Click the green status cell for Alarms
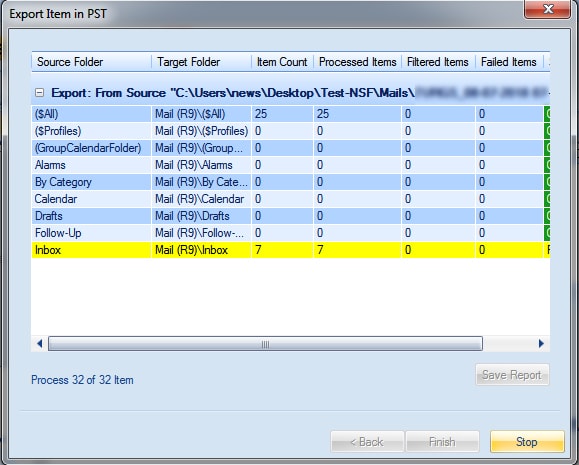 [x=547, y=165]
